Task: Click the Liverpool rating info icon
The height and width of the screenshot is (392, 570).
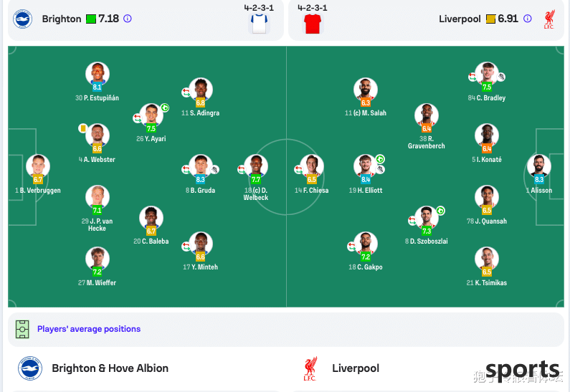Action: (x=528, y=19)
